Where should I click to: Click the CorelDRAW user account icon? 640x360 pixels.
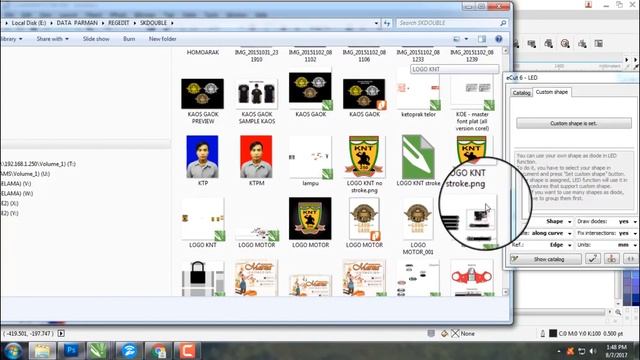(588, 4)
